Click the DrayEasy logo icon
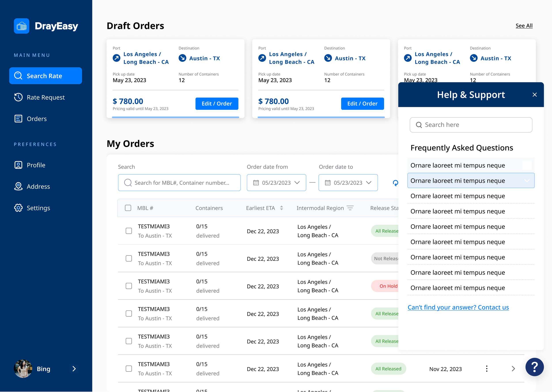This screenshot has height=392, width=552. (x=21, y=26)
